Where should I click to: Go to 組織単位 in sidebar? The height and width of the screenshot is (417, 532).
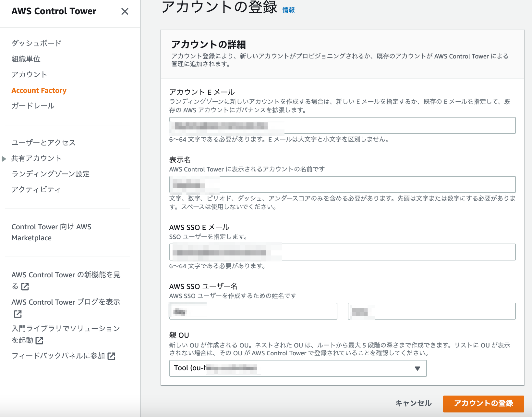pyautogui.click(x=26, y=59)
